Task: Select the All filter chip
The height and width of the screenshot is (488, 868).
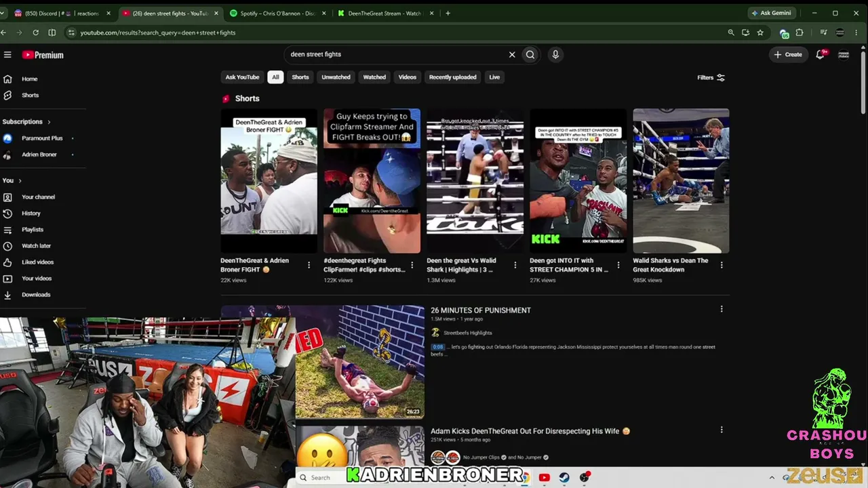Action: [275, 77]
